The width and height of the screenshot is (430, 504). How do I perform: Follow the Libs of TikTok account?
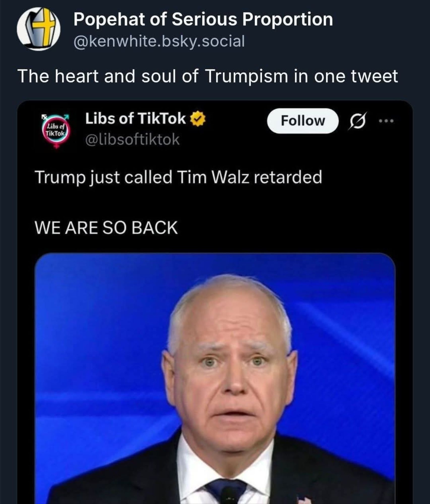click(303, 121)
